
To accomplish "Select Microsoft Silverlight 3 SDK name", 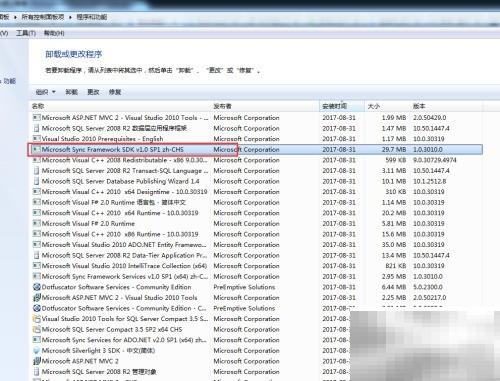I will point(98,351).
